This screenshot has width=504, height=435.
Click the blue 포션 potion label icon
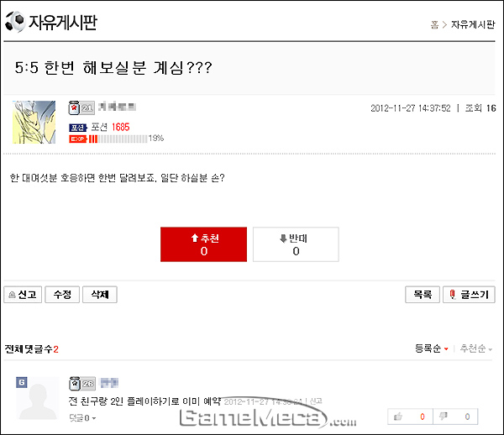[78, 128]
